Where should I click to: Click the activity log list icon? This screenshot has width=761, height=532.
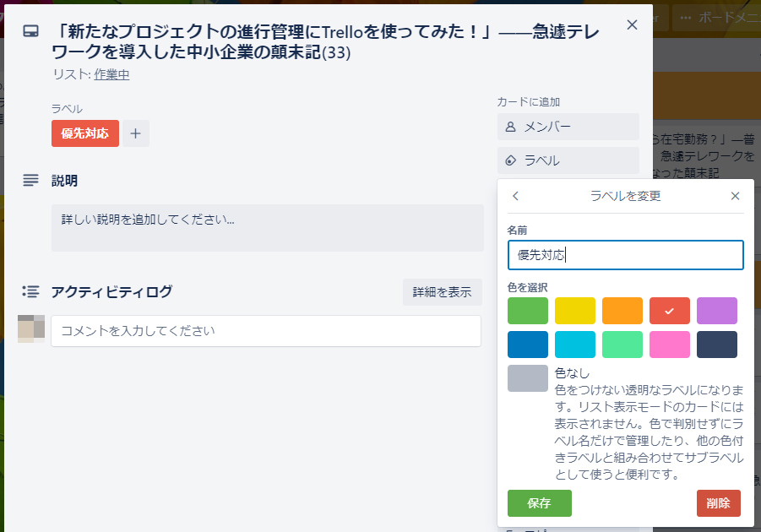pos(30,291)
